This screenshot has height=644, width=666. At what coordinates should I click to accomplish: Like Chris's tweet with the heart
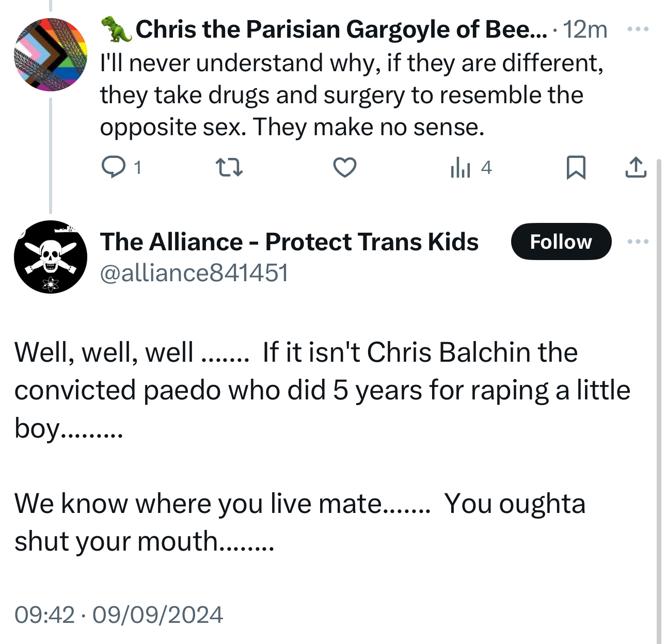[344, 167]
